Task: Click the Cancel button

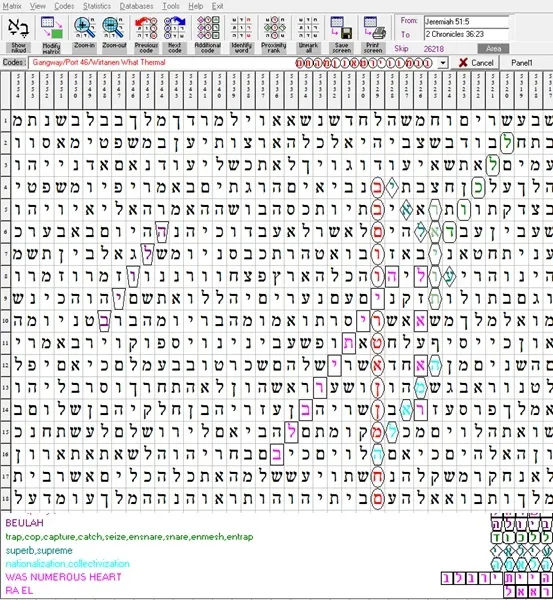Action: pyautogui.click(x=476, y=63)
